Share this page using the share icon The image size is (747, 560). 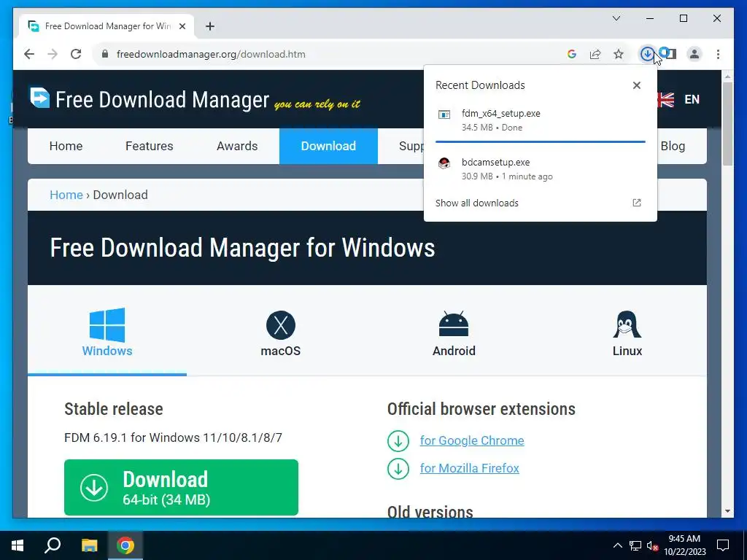pyautogui.click(x=595, y=54)
